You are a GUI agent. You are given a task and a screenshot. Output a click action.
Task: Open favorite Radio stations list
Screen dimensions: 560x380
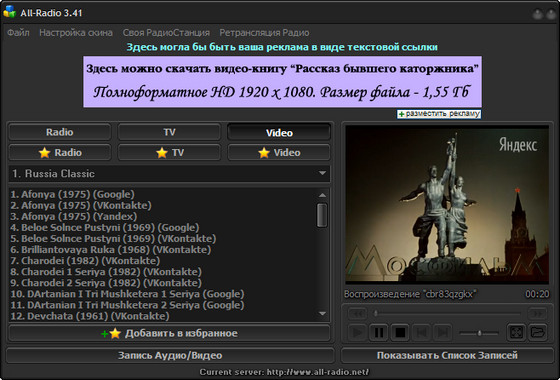60,152
